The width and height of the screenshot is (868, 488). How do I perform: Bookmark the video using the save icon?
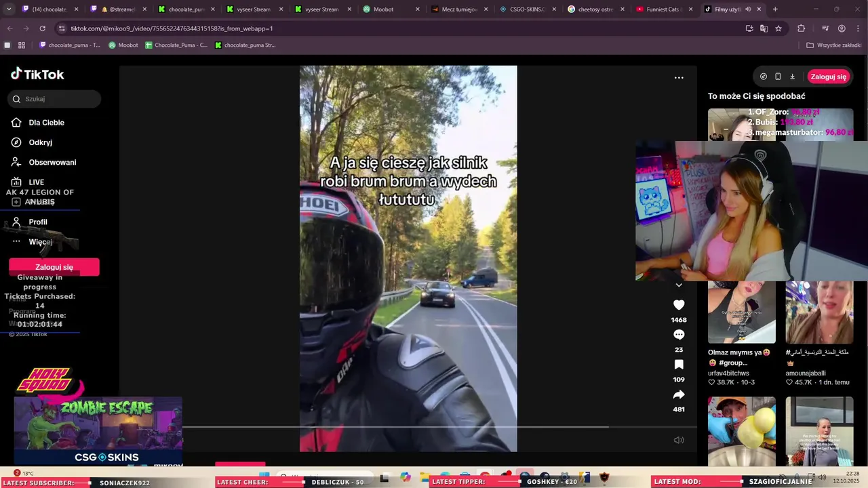679,365
